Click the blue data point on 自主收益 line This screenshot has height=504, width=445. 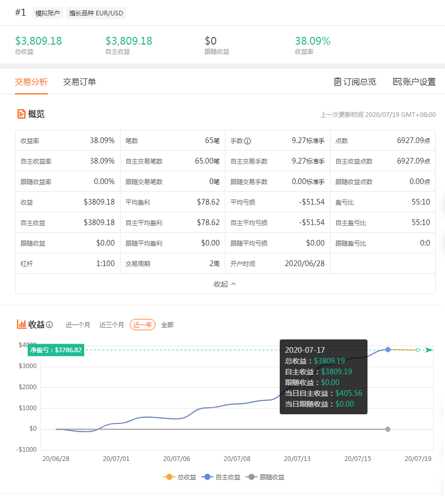(x=388, y=350)
